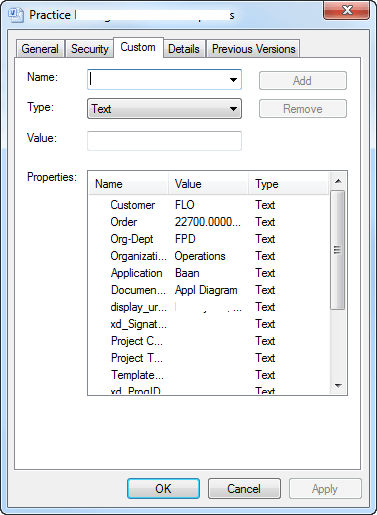
Task: Click the Operations value cell
Action: click(x=200, y=256)
